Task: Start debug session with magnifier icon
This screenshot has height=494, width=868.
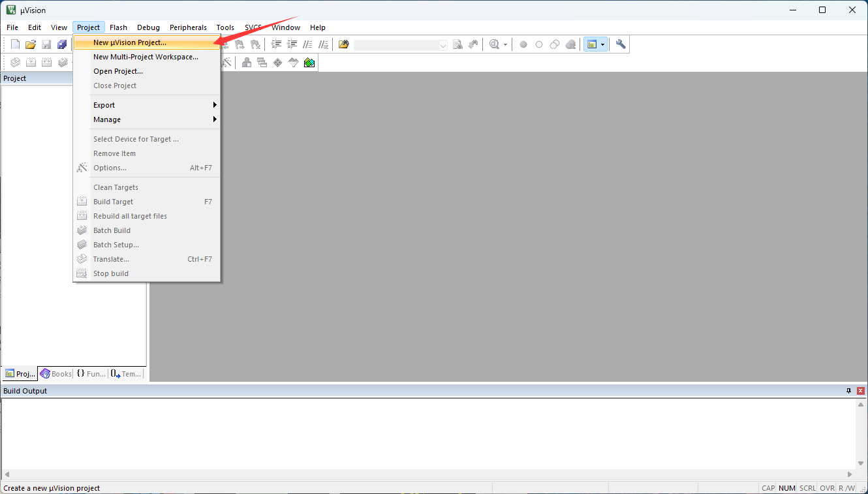Action: (x=494, y=44)
